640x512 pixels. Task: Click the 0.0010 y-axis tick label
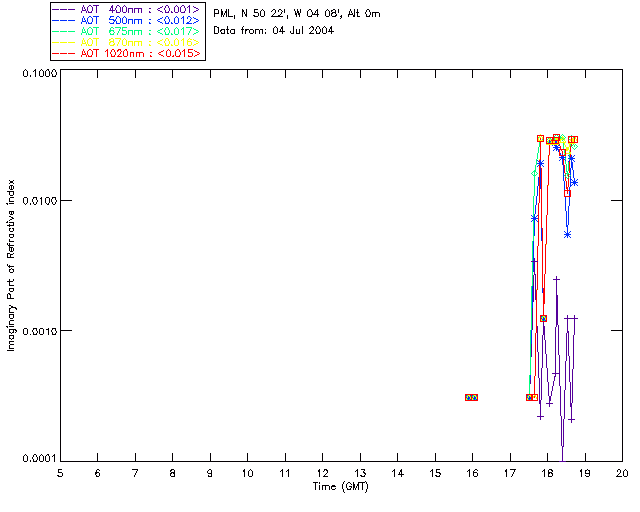pos(38,330)
